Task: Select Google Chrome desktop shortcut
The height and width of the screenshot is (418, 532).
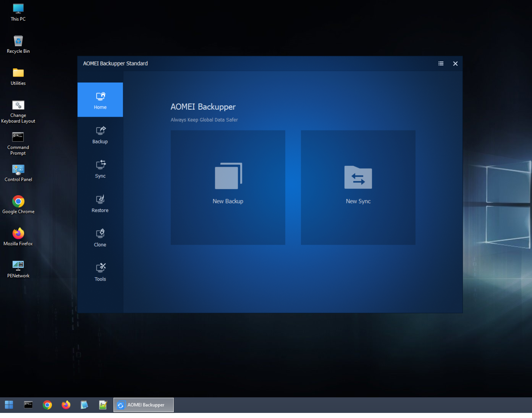Action: [x=18, y=205]
